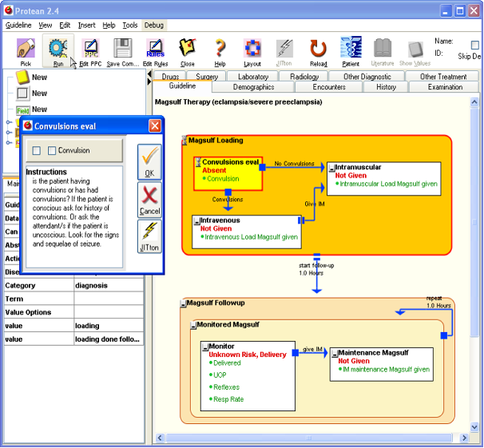484x448 pixels.
Task: Click the JITton lightning button in dialog
Action: point(149,237)
